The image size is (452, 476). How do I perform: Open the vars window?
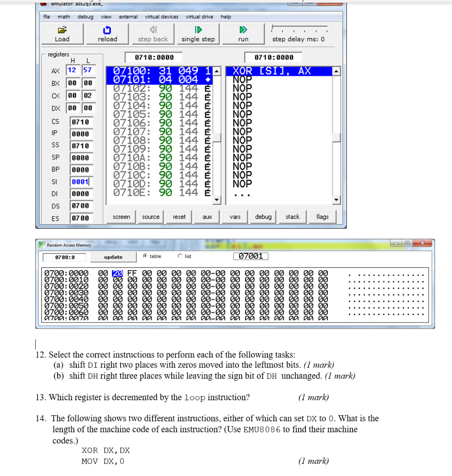click(235, 217)
